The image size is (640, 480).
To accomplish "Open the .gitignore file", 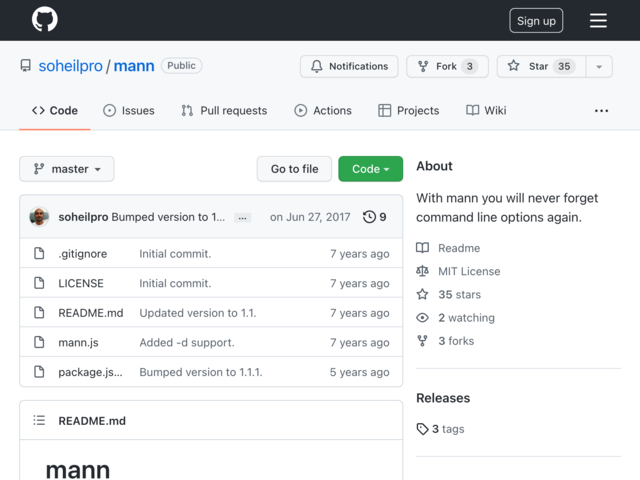I will [x=82, y=253].
